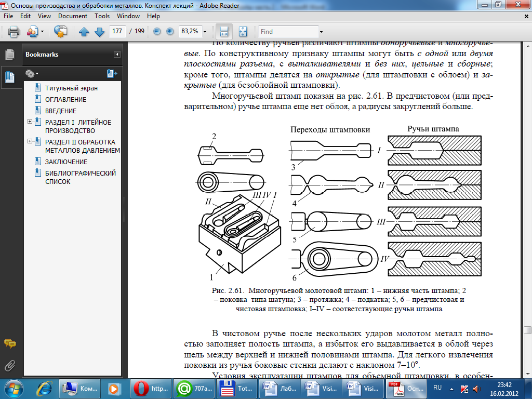The height and width of the screenshot is (399, 532).
Task: Open the Comments panel icon
Action: 10,344
